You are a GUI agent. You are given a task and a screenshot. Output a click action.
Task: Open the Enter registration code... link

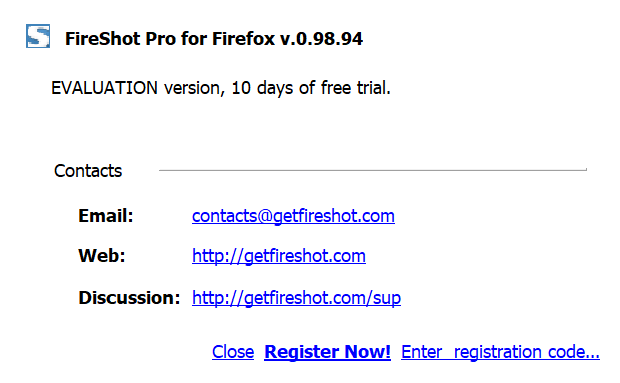pyautogui.click(x=500, y=352)
